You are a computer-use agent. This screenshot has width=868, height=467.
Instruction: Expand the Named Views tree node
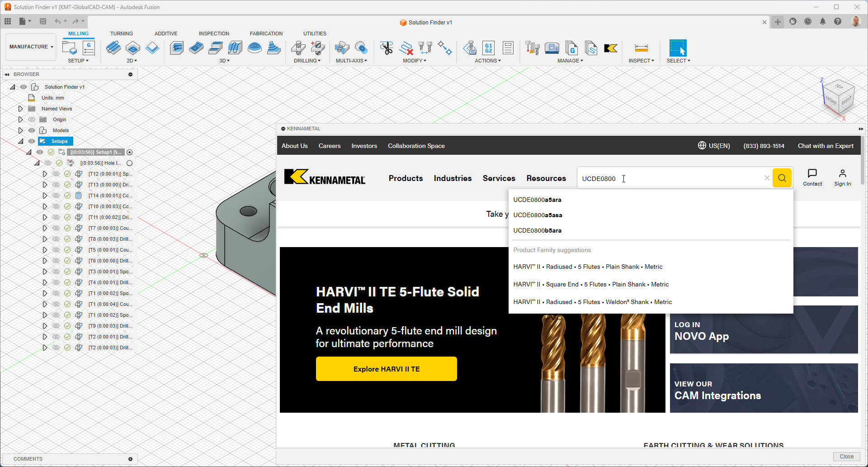20,109
